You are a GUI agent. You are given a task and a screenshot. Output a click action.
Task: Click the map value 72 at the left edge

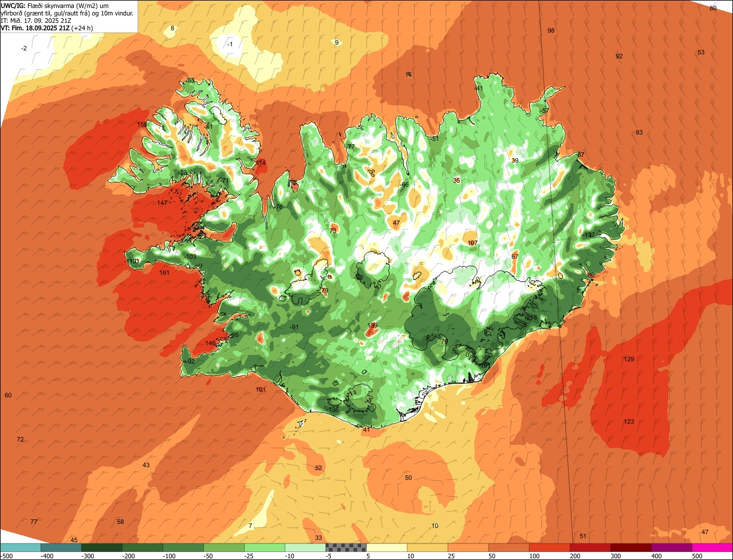21,439
